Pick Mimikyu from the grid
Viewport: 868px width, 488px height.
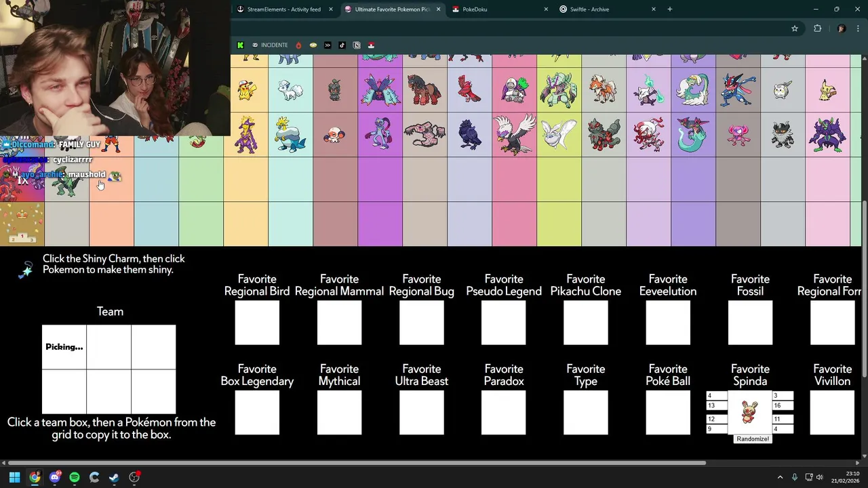[827, 90]
